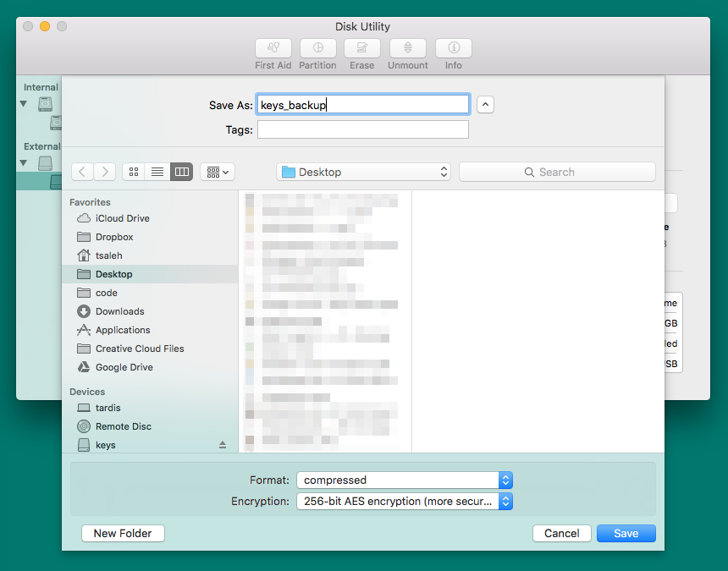The image size is (728, 571).
Task: Select Remote Disc device
Action: (x=150, y=426)
